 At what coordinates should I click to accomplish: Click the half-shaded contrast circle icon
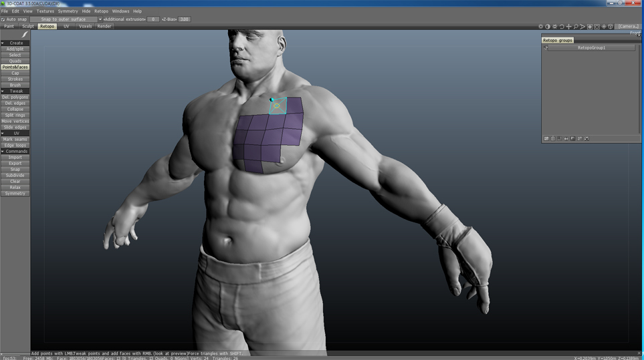(548, 26)
